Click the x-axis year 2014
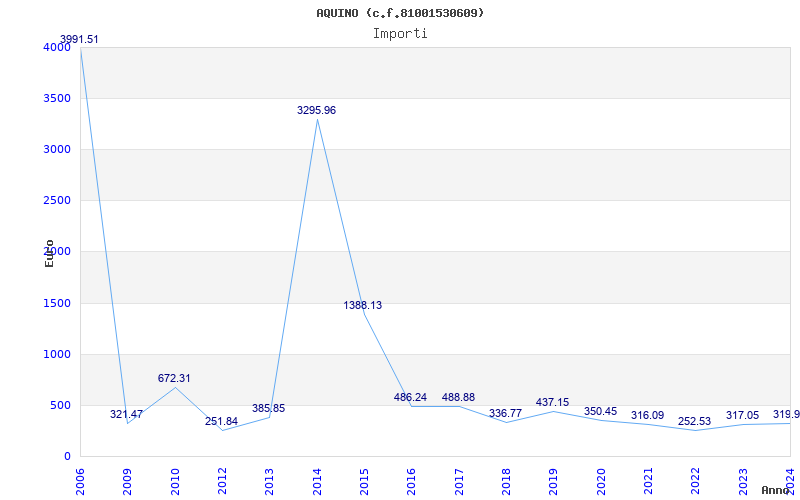 [x=317, y=482]
